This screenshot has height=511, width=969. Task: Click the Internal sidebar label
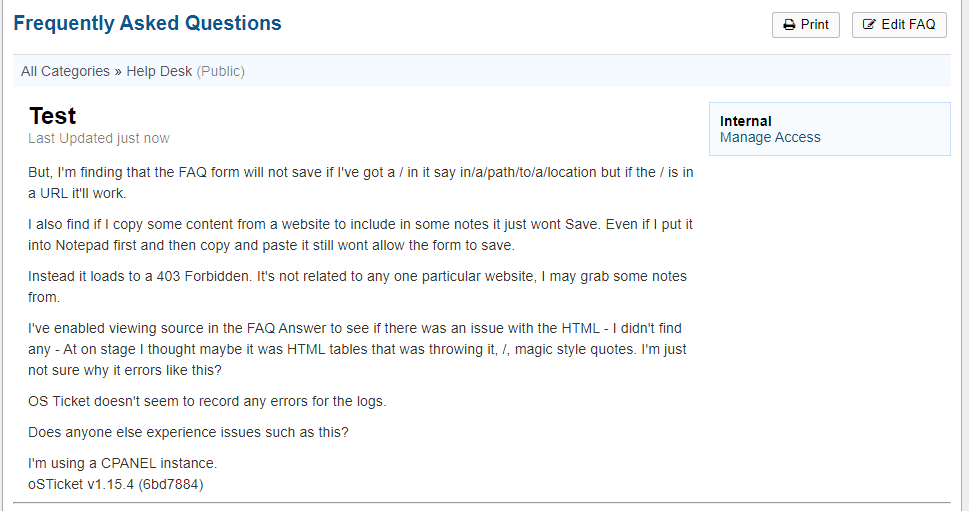click(x=746, y=121)
